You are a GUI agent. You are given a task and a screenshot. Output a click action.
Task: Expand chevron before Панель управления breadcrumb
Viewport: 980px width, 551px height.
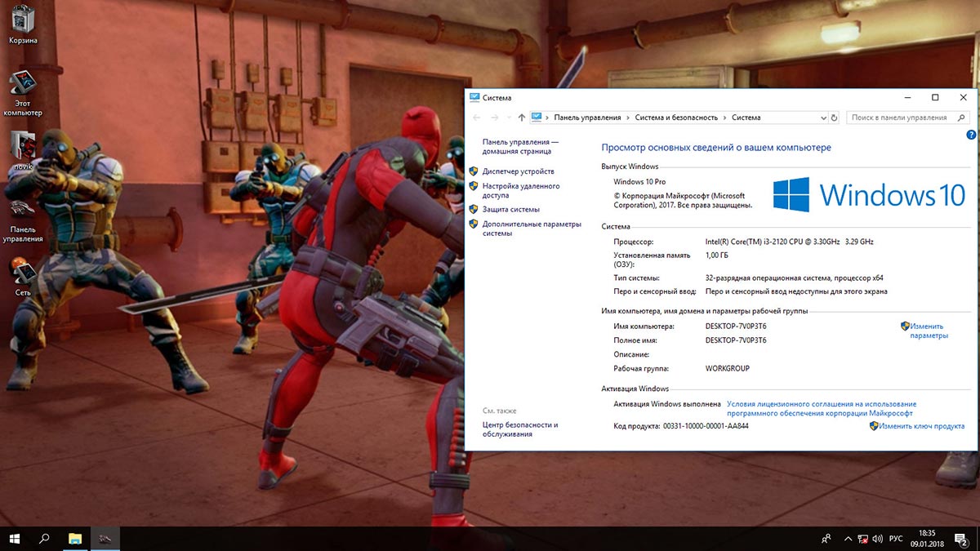[x=547, y=118]
